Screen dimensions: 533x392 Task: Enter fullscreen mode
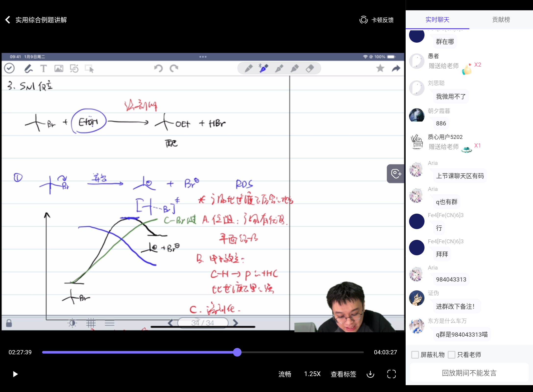point(391,374)
